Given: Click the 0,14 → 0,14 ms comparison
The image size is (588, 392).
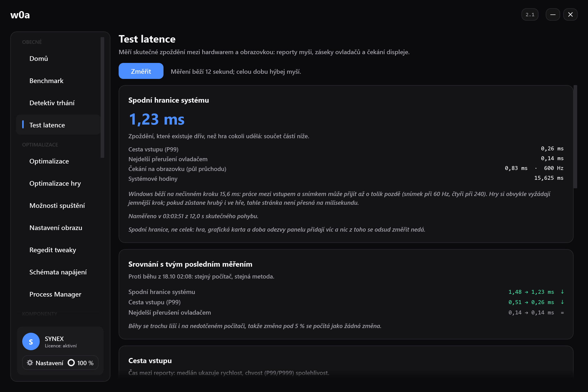Looking at the screenshot, I should [x=531, y=313].
